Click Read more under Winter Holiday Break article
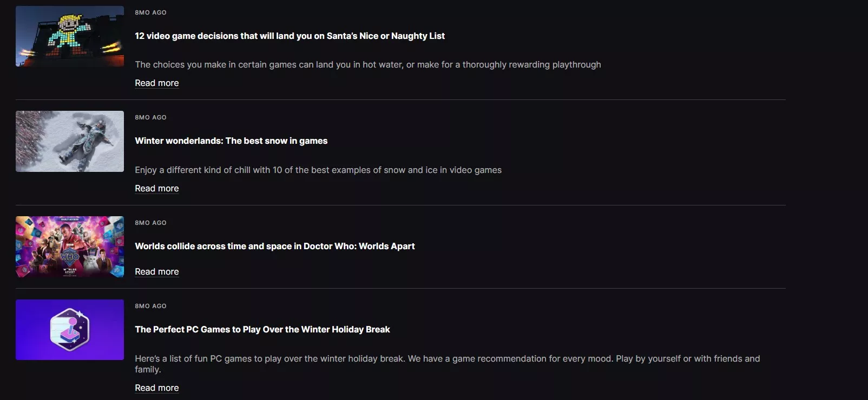Screen dimensions: 868x400 pyautogui.click(x=156, y=388)
